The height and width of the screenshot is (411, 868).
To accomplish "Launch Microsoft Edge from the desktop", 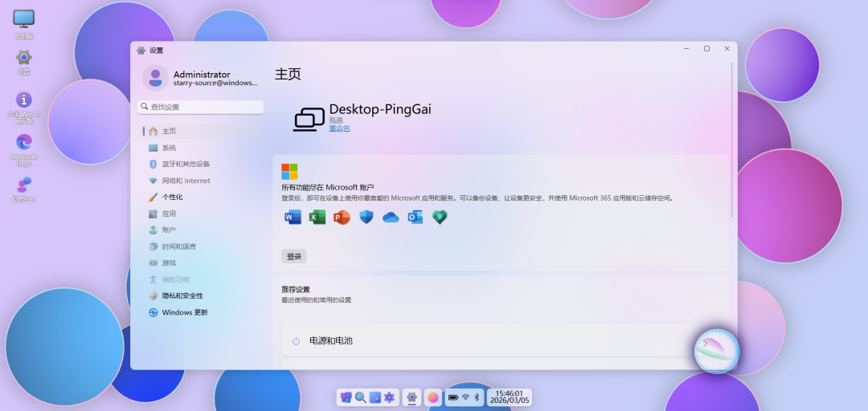I will (x=23, y=150).
